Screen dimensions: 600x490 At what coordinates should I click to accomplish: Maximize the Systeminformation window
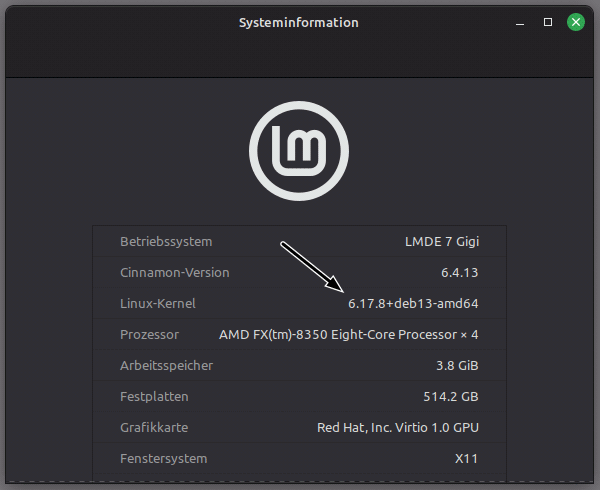coord(548,22)
